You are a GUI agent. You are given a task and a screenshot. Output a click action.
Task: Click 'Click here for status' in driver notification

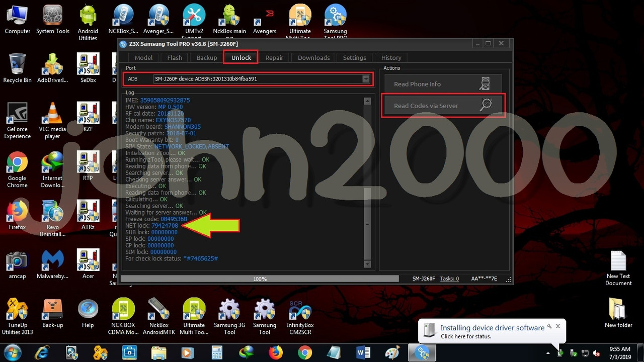(466, 336)
